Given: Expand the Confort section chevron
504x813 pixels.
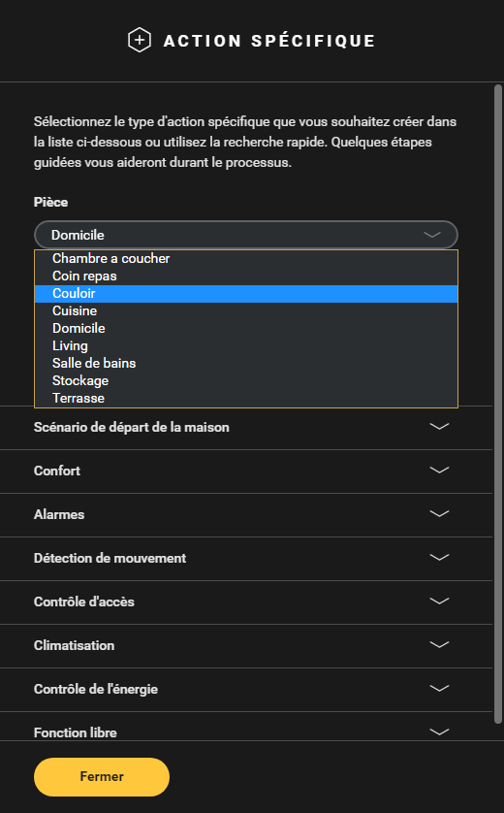Looking at the screenshot, I should (439, 471).
